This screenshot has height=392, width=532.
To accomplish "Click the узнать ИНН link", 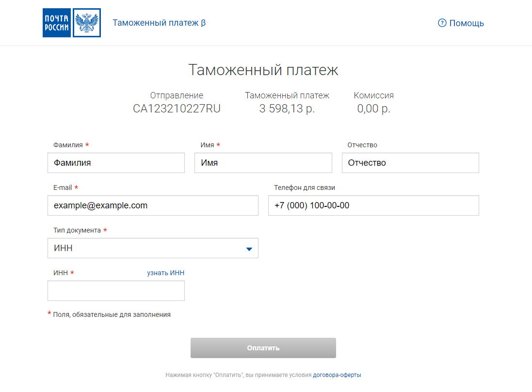I will click(166, 273).
